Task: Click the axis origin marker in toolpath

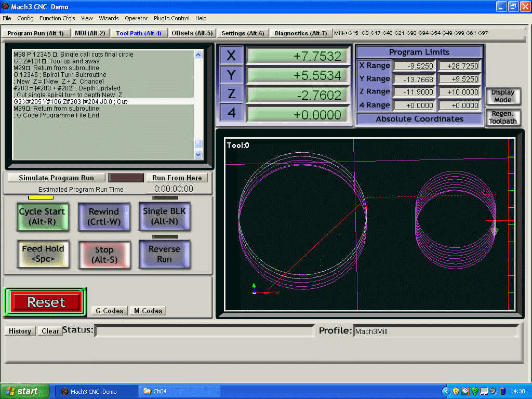Action: (x=254, y=291)
